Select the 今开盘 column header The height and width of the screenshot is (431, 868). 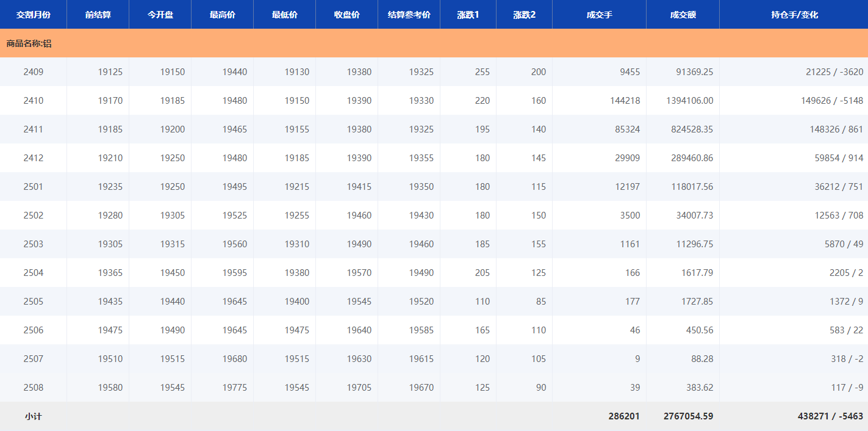tap(160, 15)
